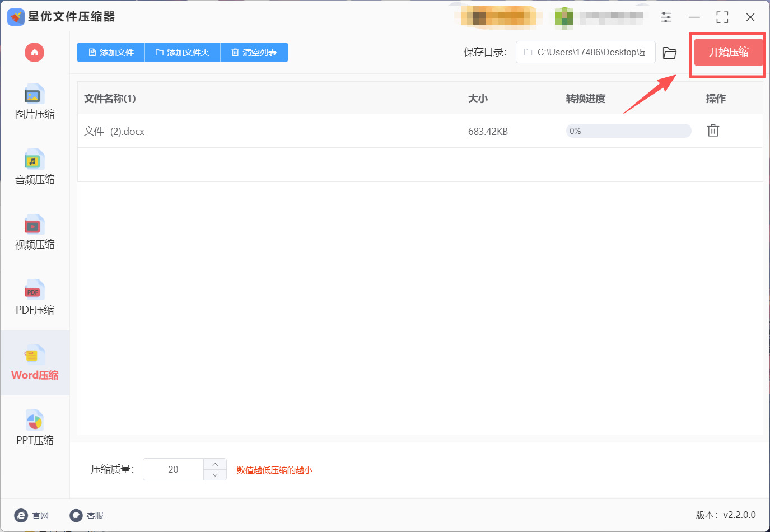This screenshot has width=770, height=532.
Task: Click the red hint 数值越低压缩的越小
Action: (x=274, y=470)
